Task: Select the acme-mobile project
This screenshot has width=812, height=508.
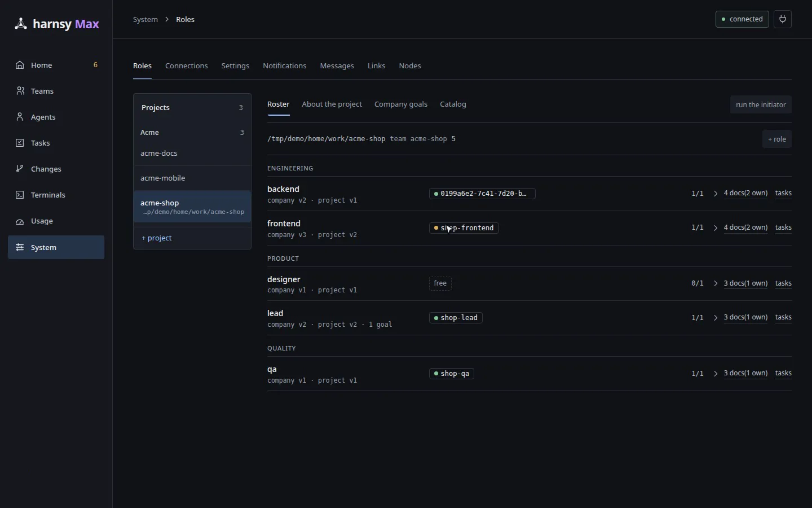Action: pos(192,178)
